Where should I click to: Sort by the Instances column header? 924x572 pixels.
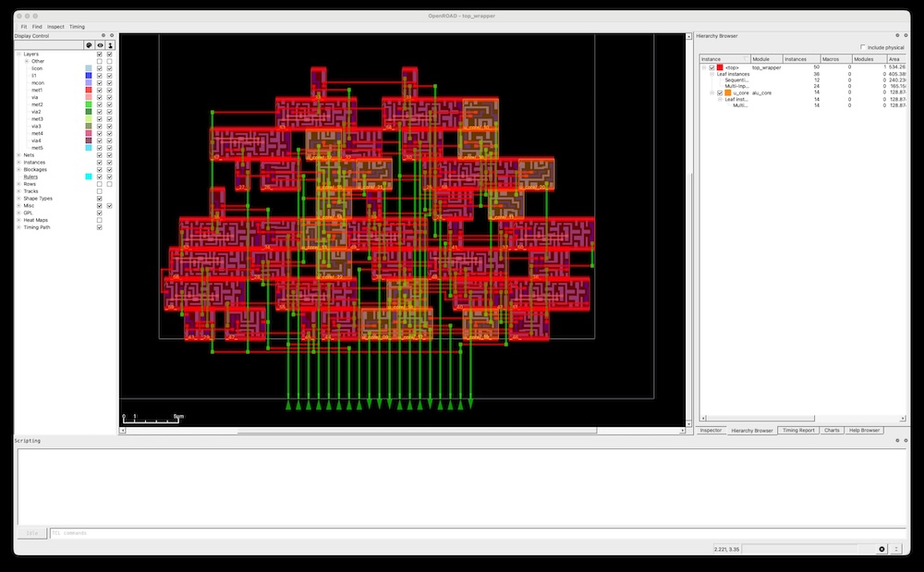click(x=796, y=59)
